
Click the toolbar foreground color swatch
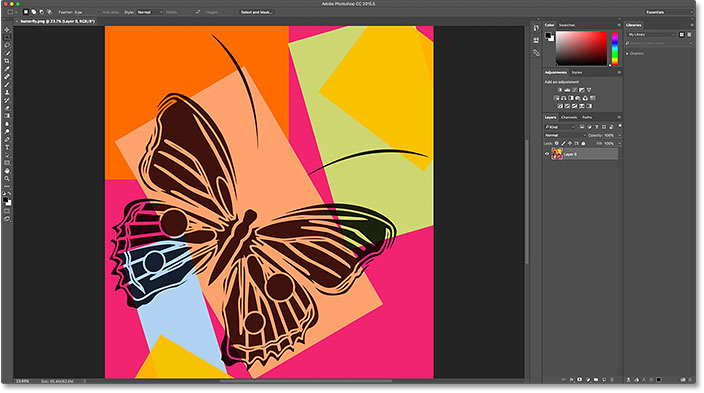click(5, 199)
